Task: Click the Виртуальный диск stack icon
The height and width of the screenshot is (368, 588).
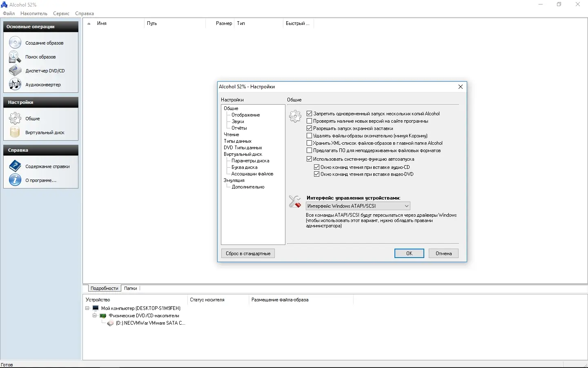Action: [15, 132]
